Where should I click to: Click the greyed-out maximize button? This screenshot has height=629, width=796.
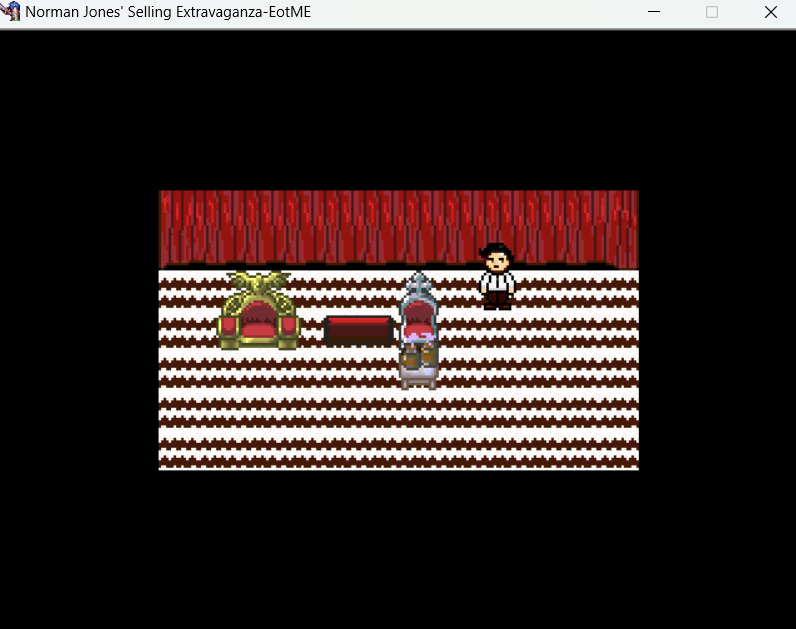tap(712, 12)
